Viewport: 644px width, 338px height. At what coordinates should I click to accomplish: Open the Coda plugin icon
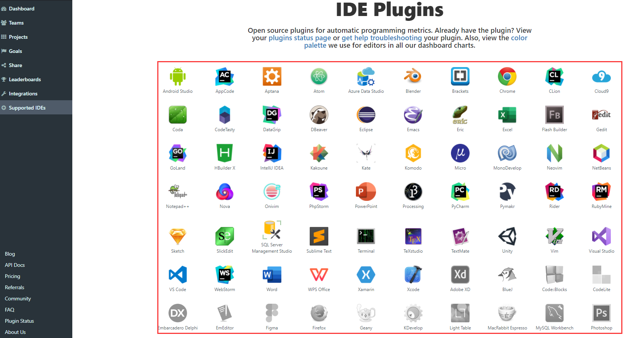[x=178, y=115]
